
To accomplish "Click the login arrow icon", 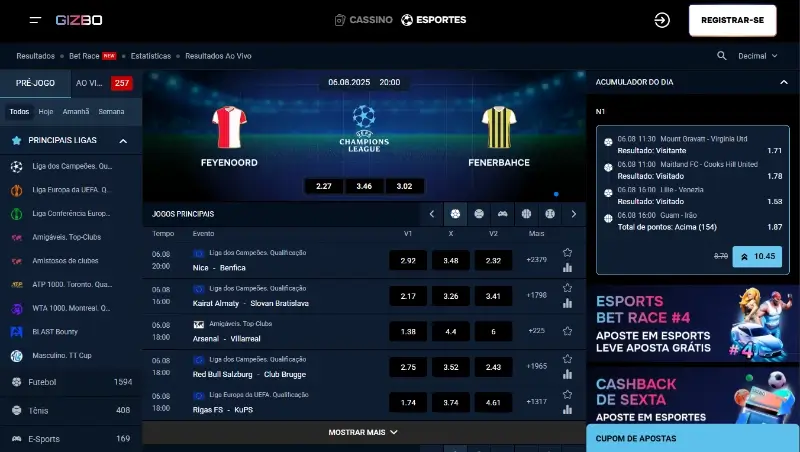I will [x=662, y=20].
